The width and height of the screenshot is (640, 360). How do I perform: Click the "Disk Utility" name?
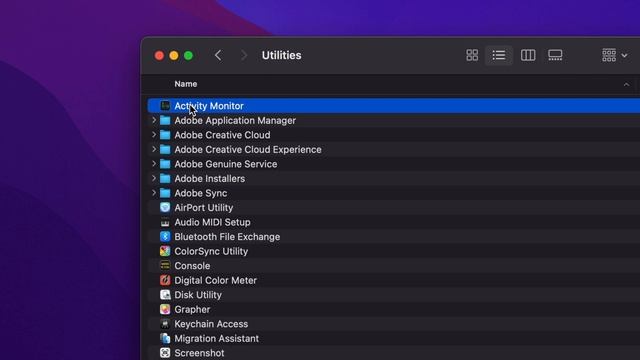click(198, 295)
